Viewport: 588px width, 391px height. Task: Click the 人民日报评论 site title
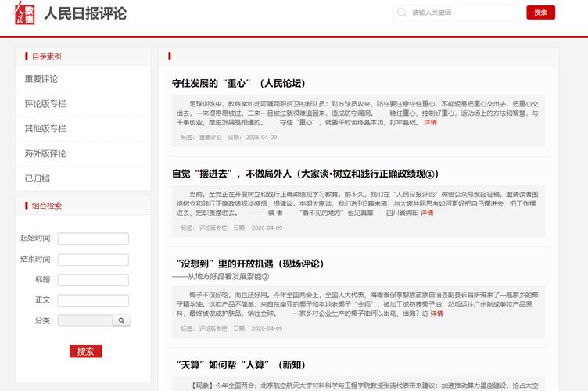click(x=85, y=13)
